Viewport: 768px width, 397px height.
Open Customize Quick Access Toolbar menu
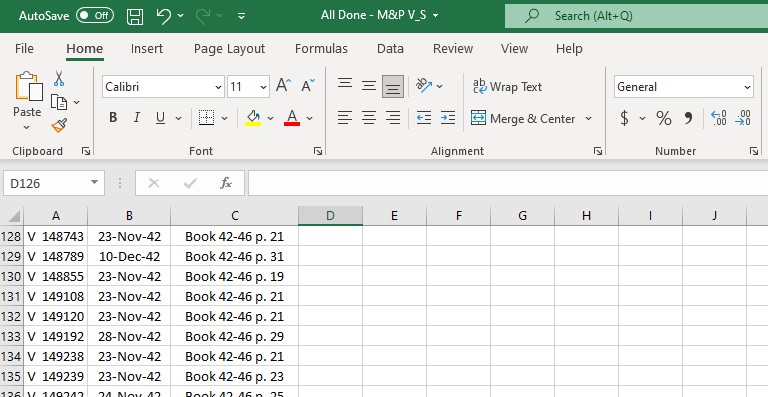click(x=241, y=16)
